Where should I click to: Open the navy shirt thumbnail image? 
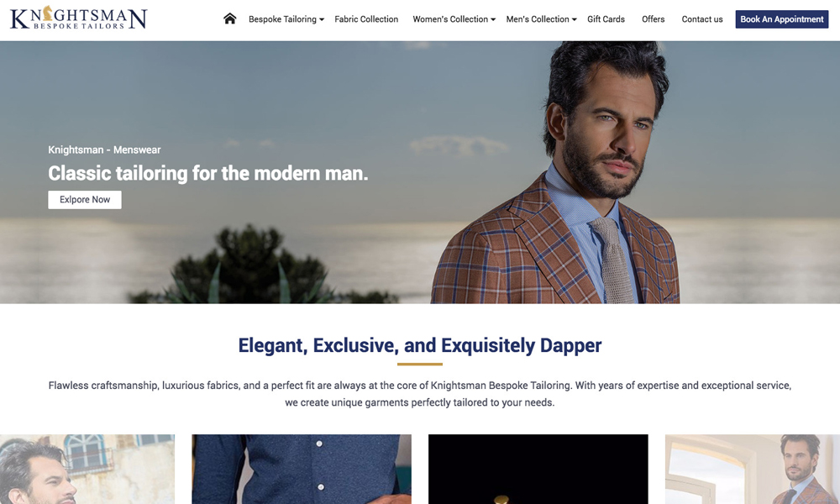[x=302, y=470]
